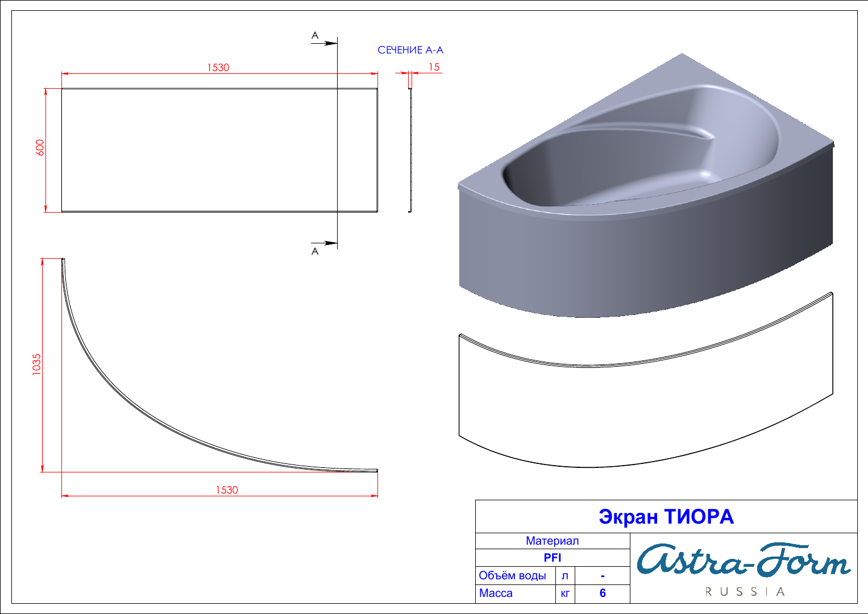Viewport: 868px width, 614px height.
Task: Click the "Объём воды" table cell
Action: coord(515,575)
